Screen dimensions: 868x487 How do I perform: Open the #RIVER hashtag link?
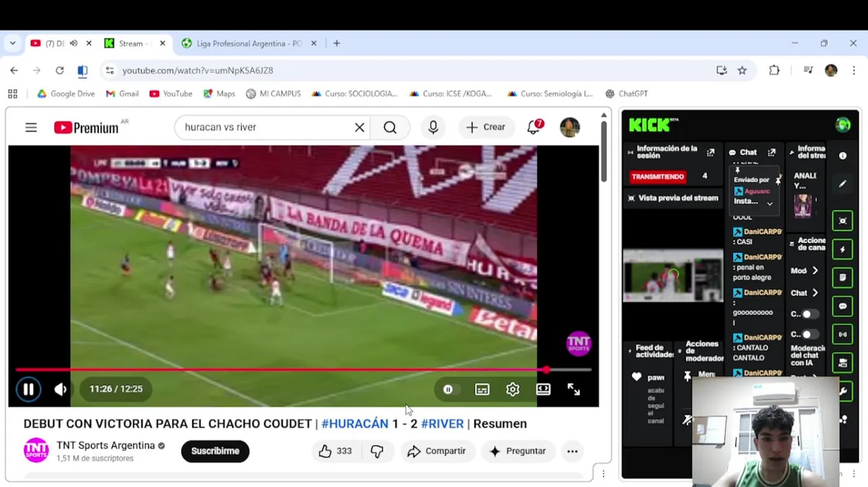coord(442,423)
